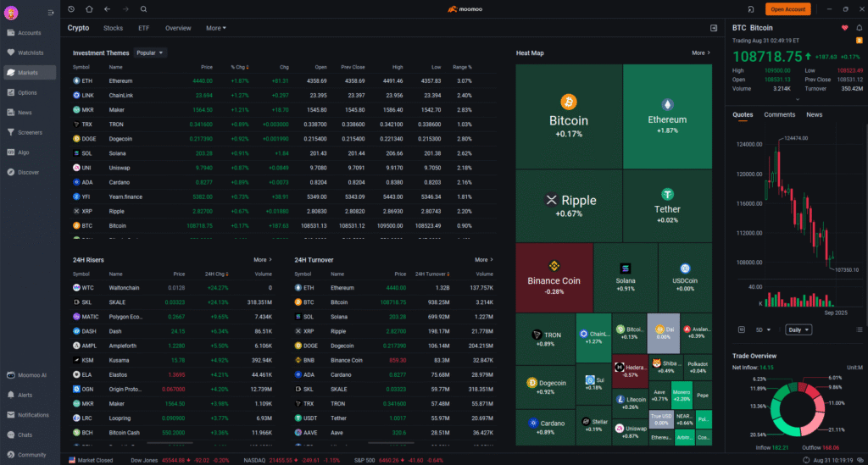Click the red Binance Coin heat map tile
The image size is (868, 465).
coord(554,278)
